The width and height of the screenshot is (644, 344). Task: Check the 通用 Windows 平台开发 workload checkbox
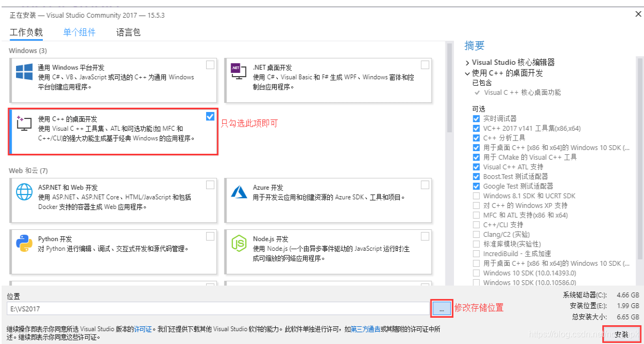210,65
